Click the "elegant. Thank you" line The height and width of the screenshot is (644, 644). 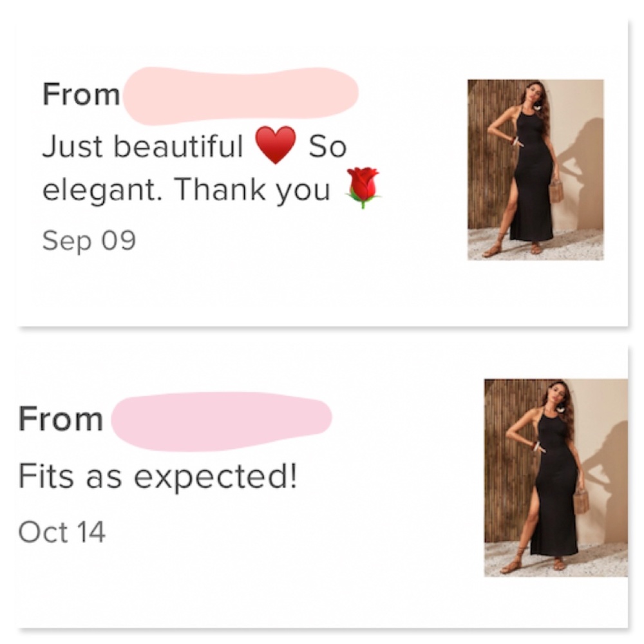185,189
